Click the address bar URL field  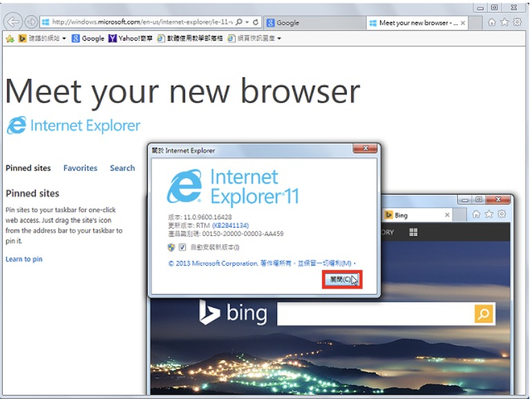click(x=142, y=22)
